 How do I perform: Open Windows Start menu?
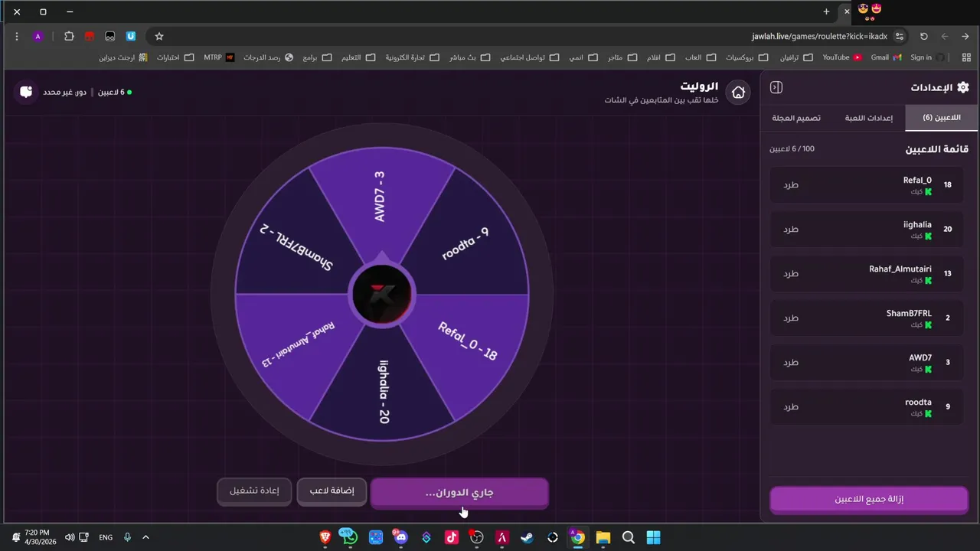pyautogui.click(x=653, y=537)
